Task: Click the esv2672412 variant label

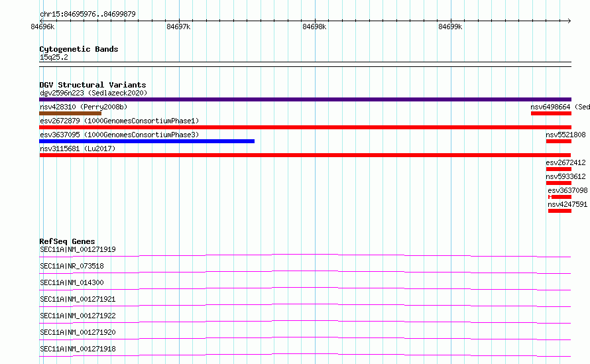Action: click(x=566, y=162)
